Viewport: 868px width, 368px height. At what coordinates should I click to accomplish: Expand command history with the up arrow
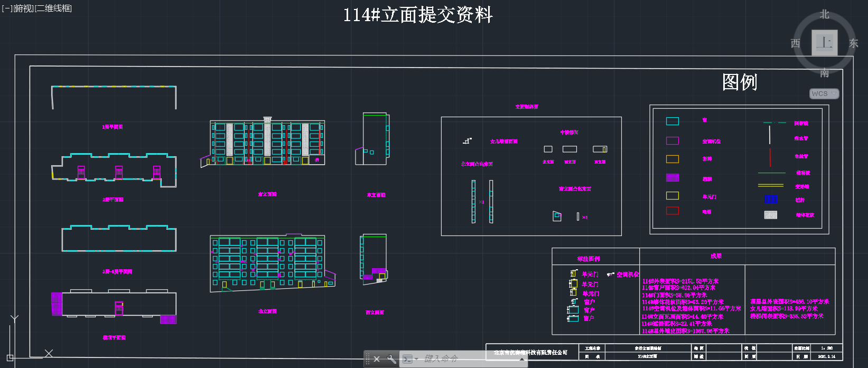pyautogui.click(x=522, y=359)
